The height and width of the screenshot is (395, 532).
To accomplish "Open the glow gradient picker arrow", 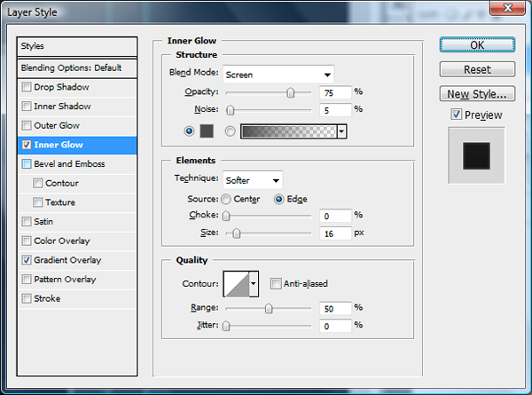I will [341, 130].
